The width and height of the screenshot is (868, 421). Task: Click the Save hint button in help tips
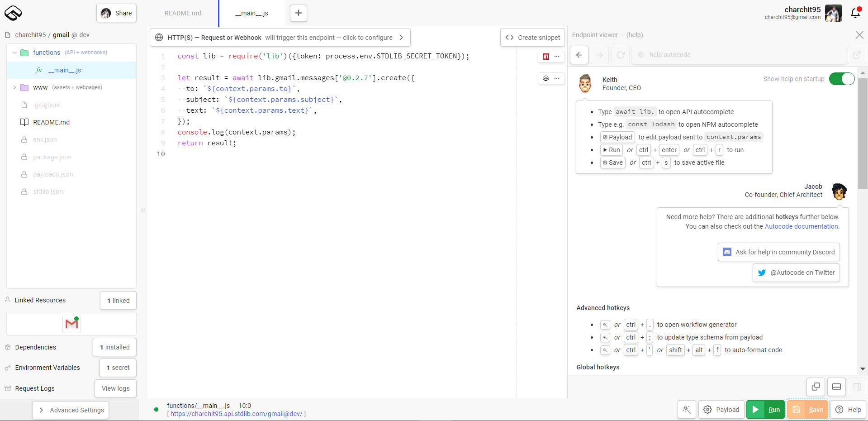coord(612,163)
